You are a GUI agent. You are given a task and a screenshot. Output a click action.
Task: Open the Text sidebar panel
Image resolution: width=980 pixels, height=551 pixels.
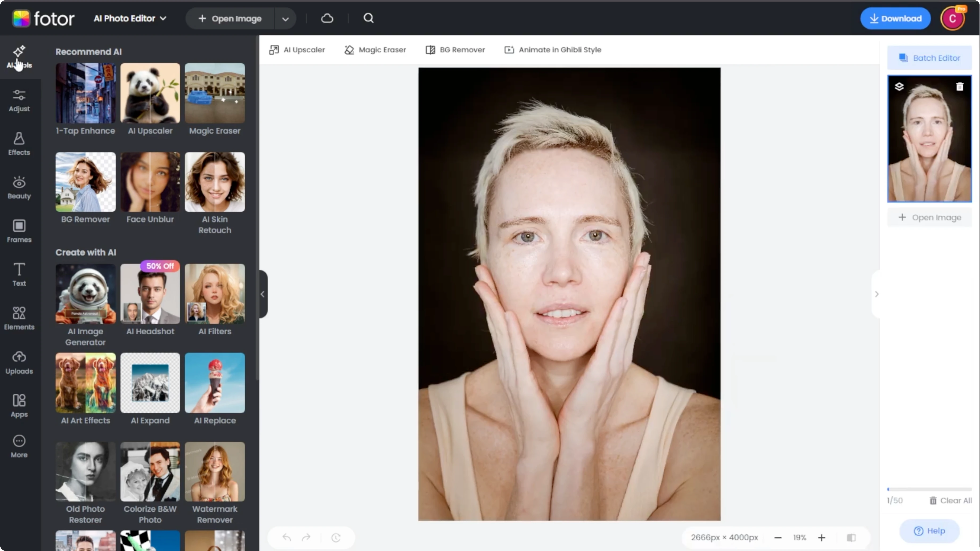click(x=19, y=275)
